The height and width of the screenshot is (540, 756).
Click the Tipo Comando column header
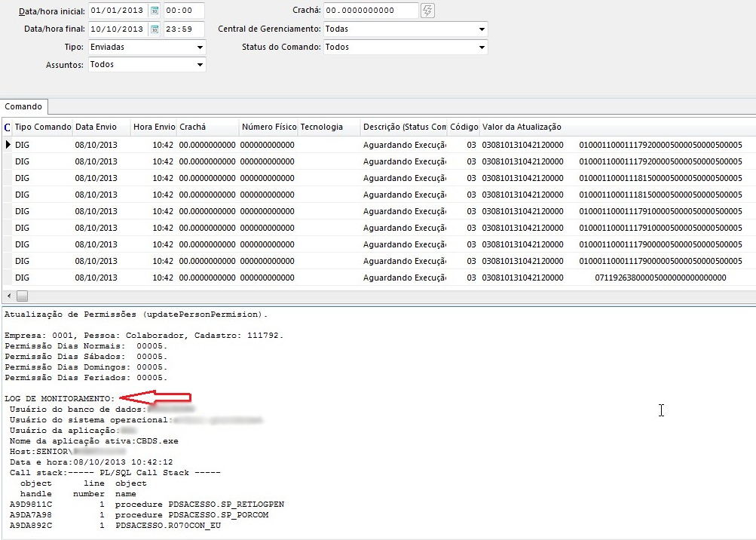(x=43, y=127)
